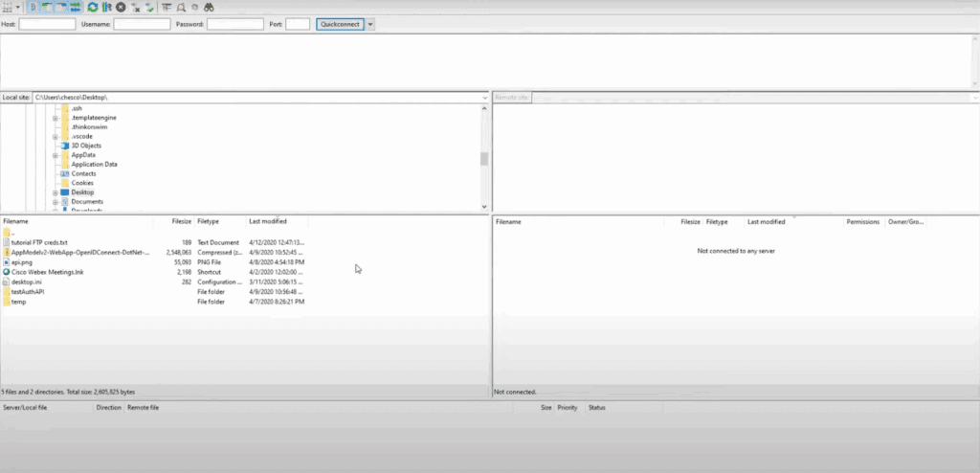Click the 3D Objects cube icon
The height and width of the screenshot is (473, 980).
(x=65, y=146)
